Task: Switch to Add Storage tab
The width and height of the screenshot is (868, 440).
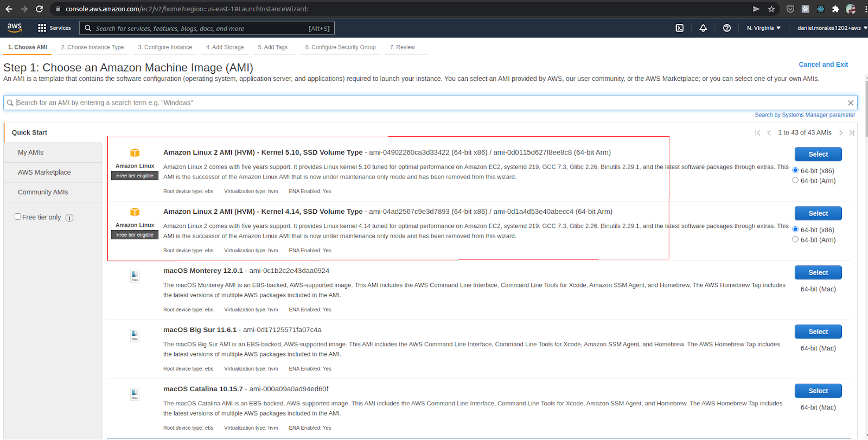Action: click(225, 47)
